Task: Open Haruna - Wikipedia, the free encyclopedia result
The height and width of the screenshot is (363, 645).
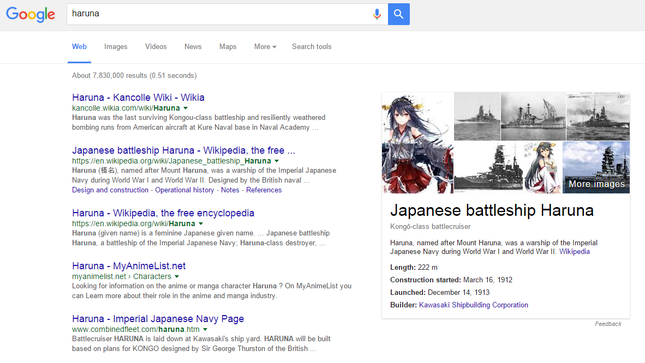Action: [x=163, y=213]
